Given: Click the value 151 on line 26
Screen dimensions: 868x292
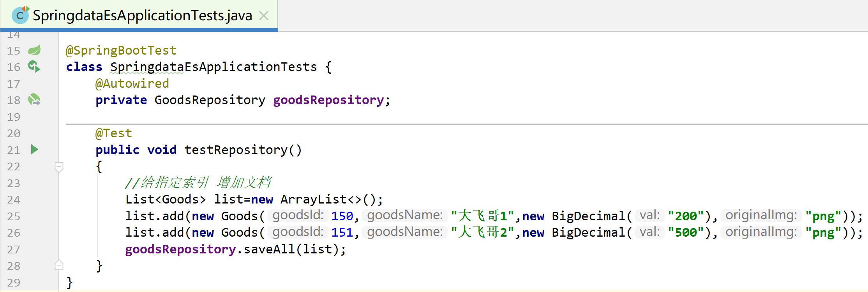Looking at the screenshot, I should coord(342,233).
